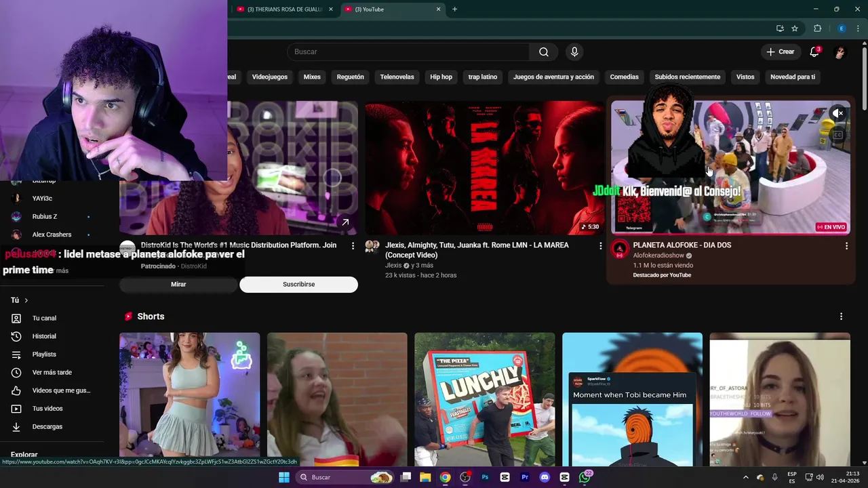Click the Windows taskbar Buscar search box

pyautogui.click(x=346, y=477)
